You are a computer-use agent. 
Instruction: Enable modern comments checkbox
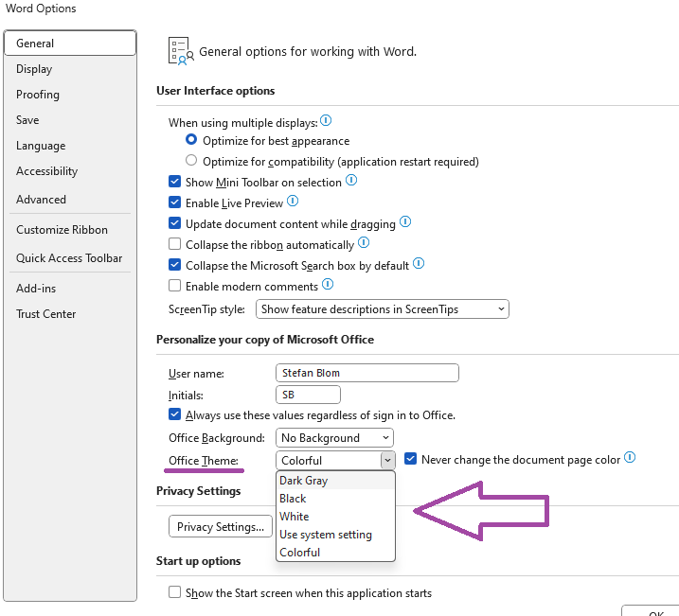coord(174,286)
